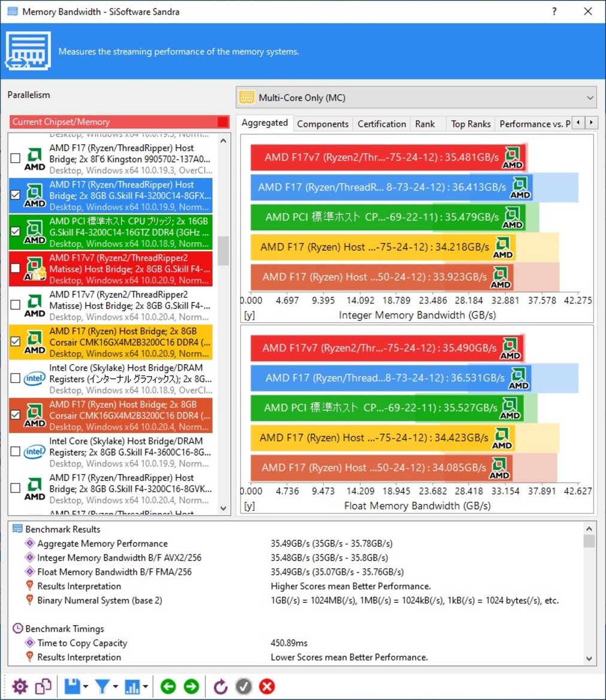Click AMD logo on red 35.481GB/s bar
Image resolution: width=606 pixels, height=700 pixels.
click(x=512, y=157)
